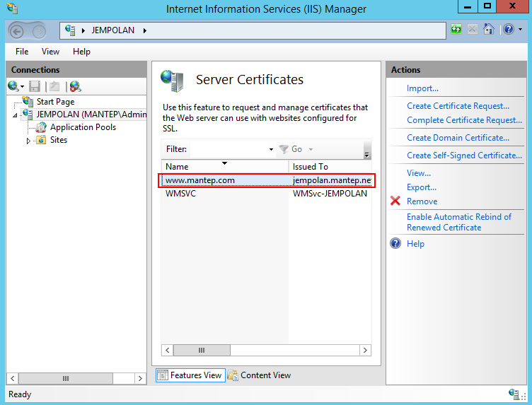
Task: Select Start Page in the tree
Action: (55, 102)
